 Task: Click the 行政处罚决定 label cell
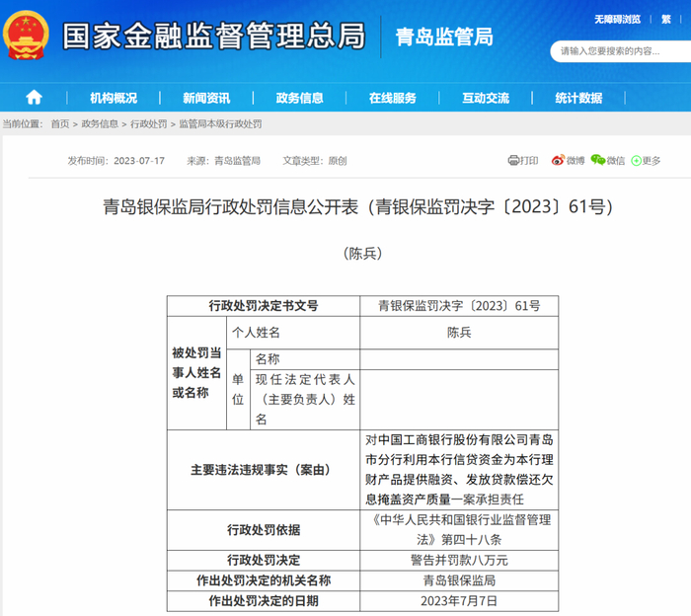(x=264, y=561)
